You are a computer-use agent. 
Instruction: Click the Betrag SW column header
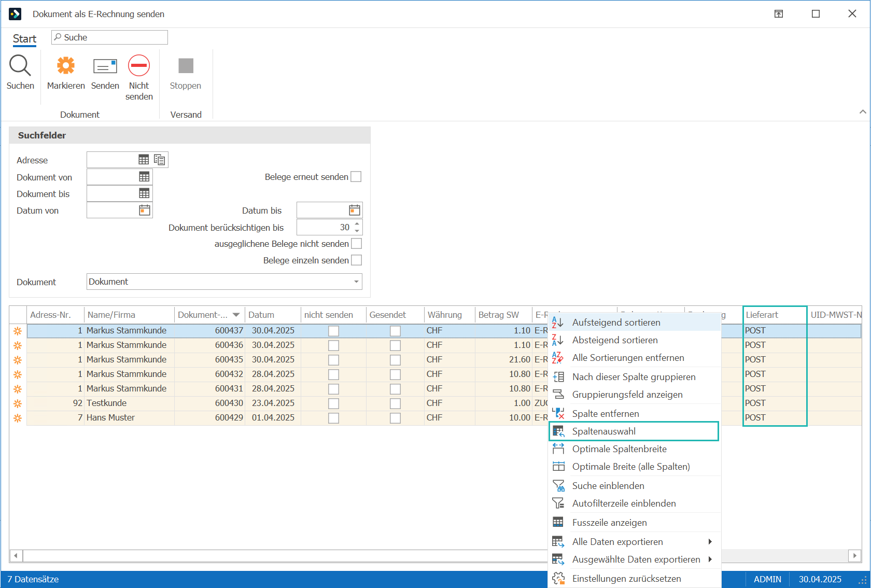pyautogui.click(x=504, y=315)
